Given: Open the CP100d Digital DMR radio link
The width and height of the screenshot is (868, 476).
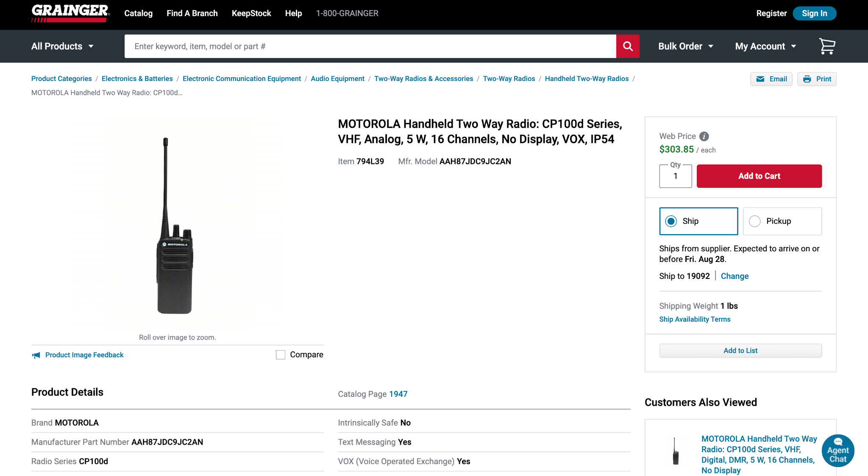Looking at the screenshot, I should (x=759, y=454).
